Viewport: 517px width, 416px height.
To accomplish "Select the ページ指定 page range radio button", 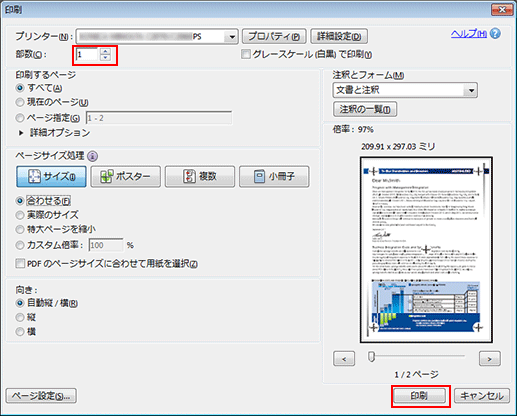I will tap(20, 118).
